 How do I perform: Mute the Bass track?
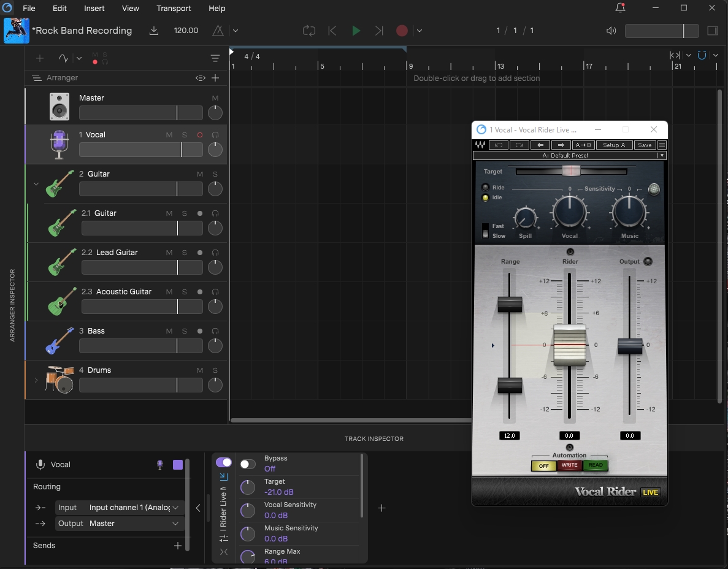pyautogui.click(x=169, y=331)
